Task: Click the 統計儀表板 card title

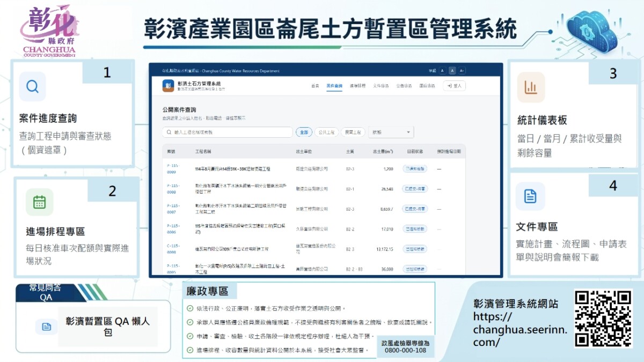Action: pyautogui.click(x=542, y=120)
